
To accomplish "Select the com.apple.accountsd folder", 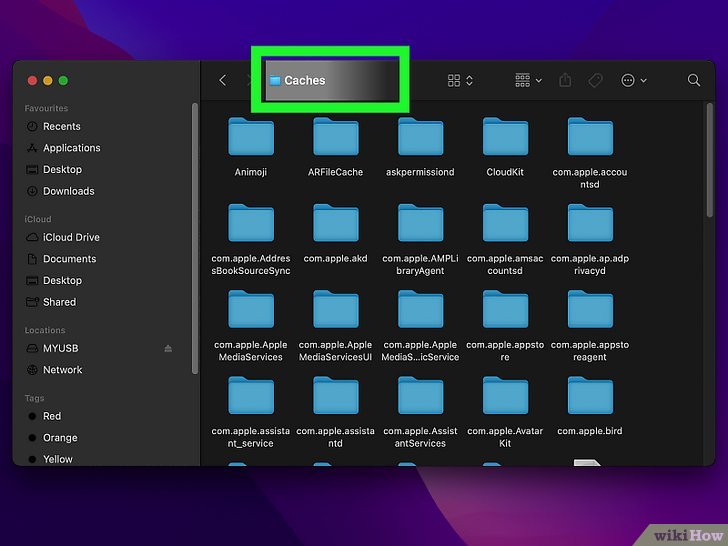I will [590, 153].
